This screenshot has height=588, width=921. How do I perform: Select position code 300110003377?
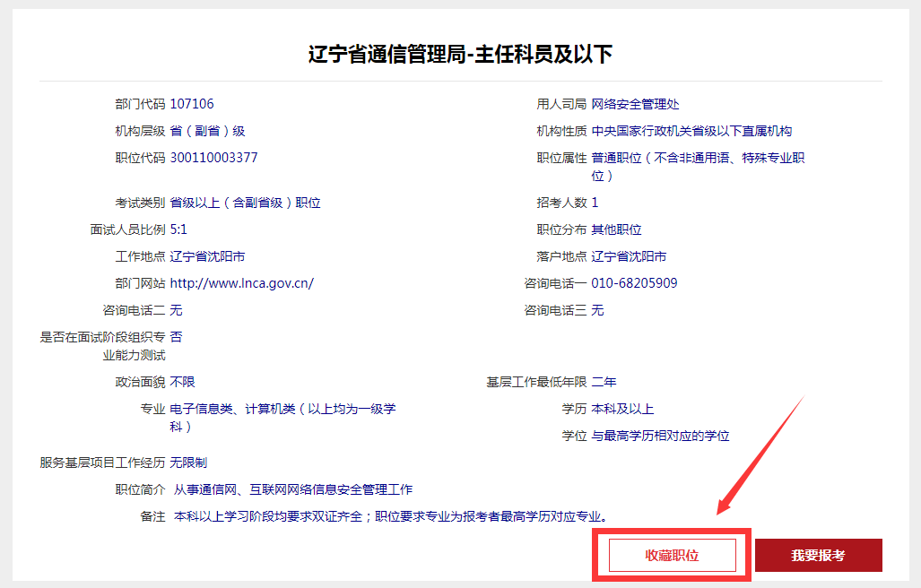(x=213, y=158)
